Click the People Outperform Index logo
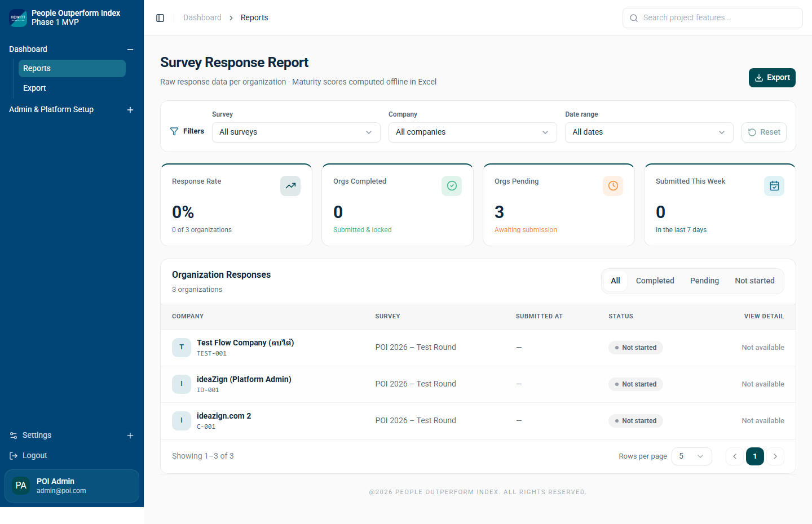 (x=18, y=18)
